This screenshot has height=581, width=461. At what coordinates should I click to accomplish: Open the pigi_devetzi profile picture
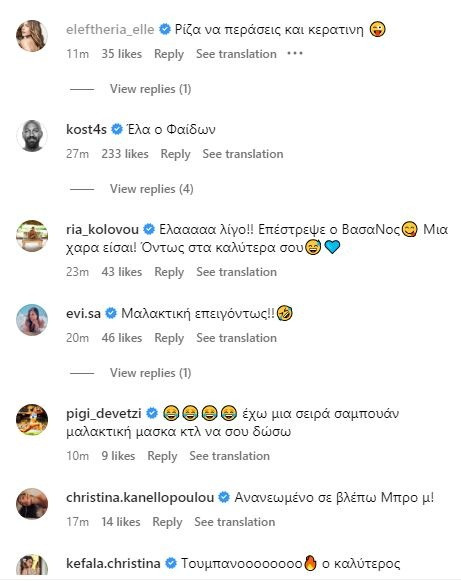(x=32, y=419)
